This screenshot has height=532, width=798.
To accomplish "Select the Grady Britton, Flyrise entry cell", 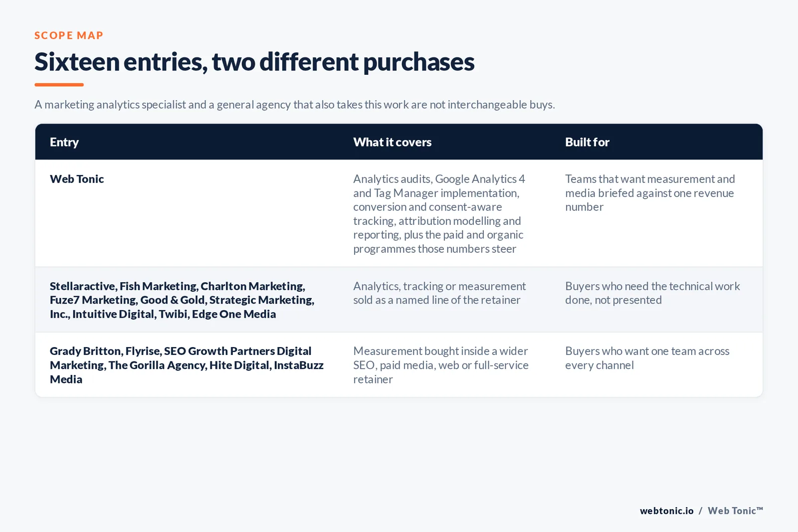I will point(187,365).
